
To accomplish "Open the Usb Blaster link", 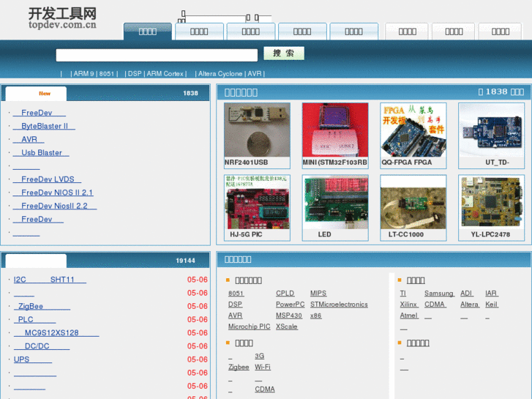I will 41,153.
